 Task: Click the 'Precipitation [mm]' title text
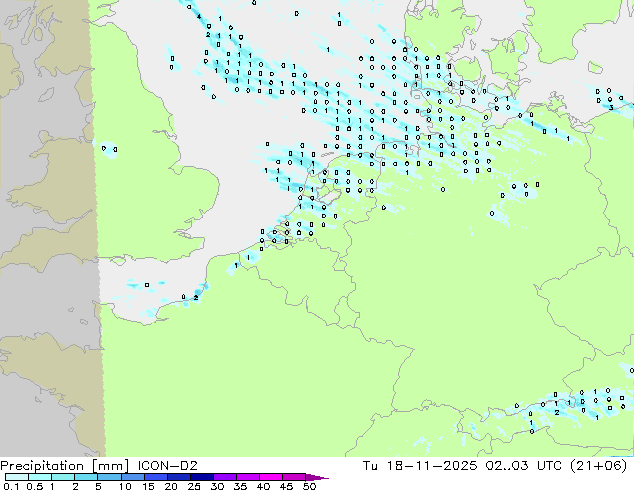click(64, 466)
